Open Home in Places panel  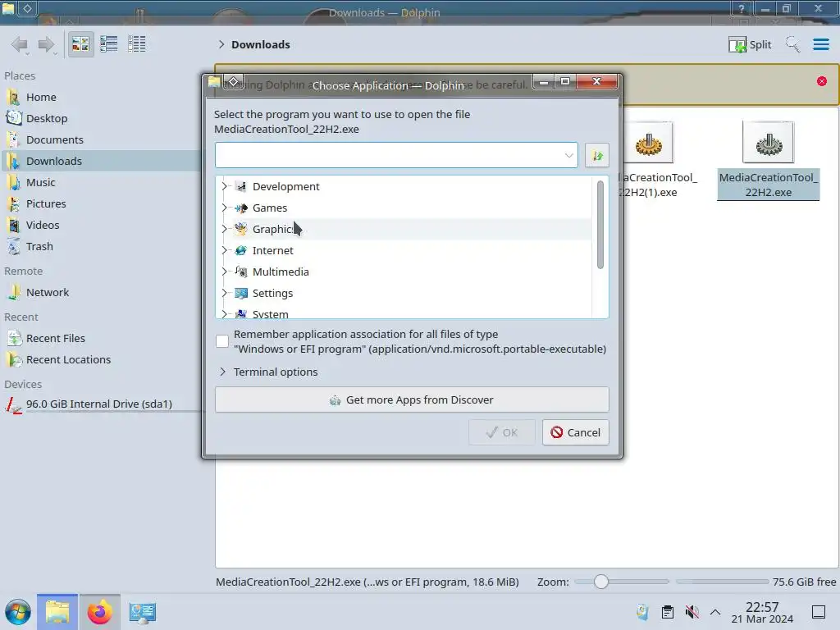tap(41, 97)
